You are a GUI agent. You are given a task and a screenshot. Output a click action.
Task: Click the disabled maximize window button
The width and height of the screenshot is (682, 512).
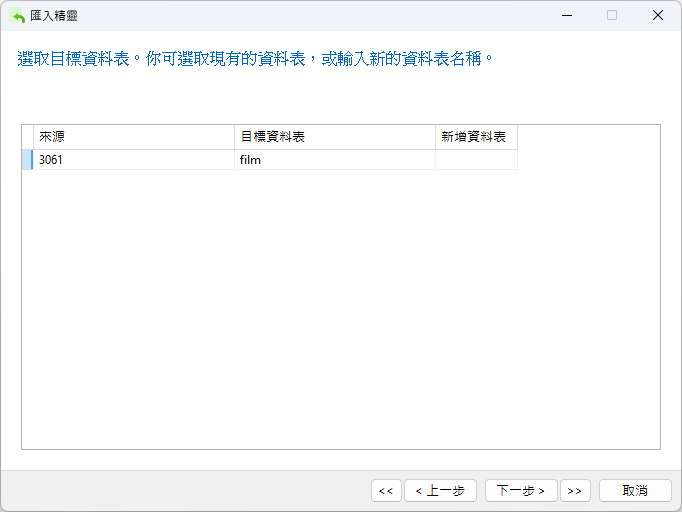tap(612, 16)
